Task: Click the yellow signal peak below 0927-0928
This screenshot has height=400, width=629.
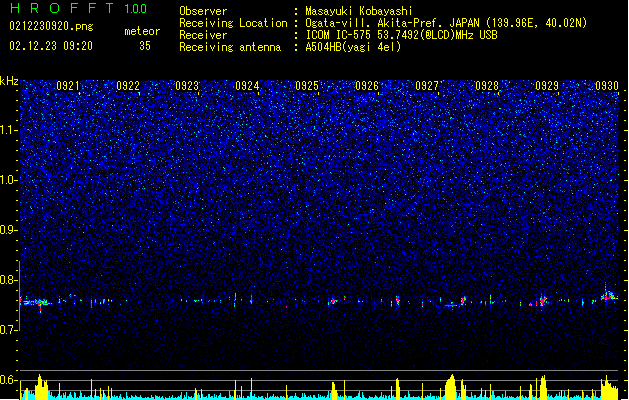Action: pyautogui.click(x=451, y=387)
